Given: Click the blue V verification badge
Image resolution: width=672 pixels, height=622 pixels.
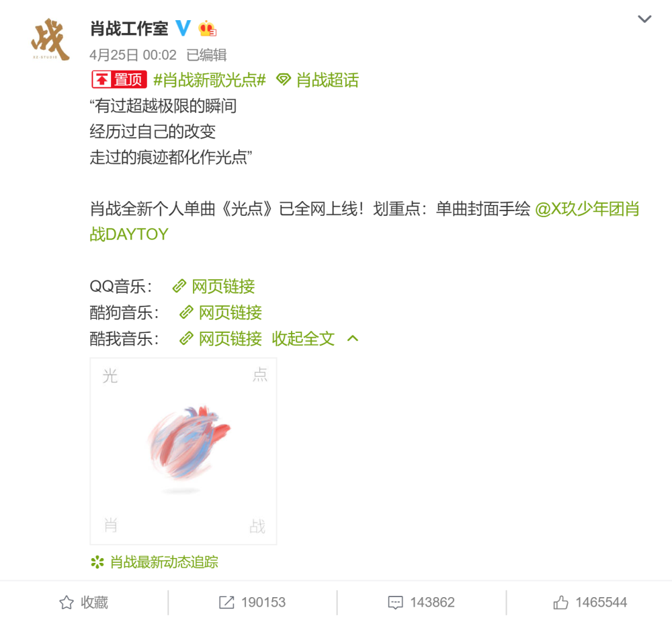Looking at the screenshot, I should (183, 28).
